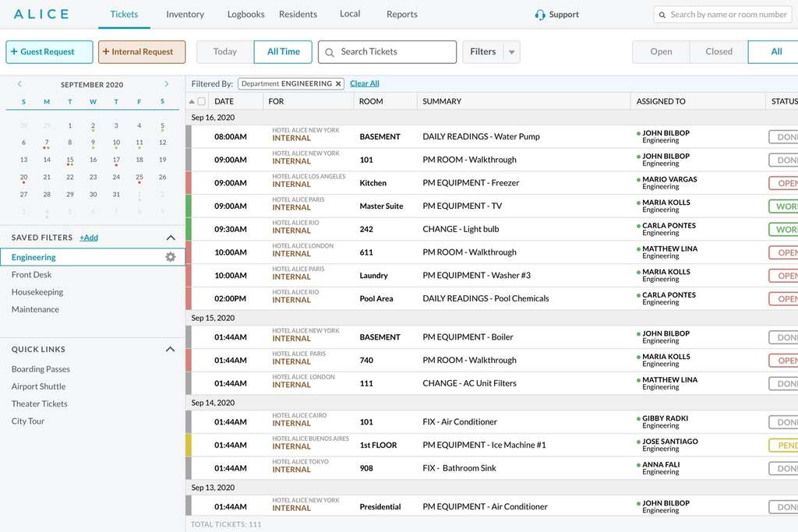Click the ALICE logo
798x532 pixels.
[41, 14]
